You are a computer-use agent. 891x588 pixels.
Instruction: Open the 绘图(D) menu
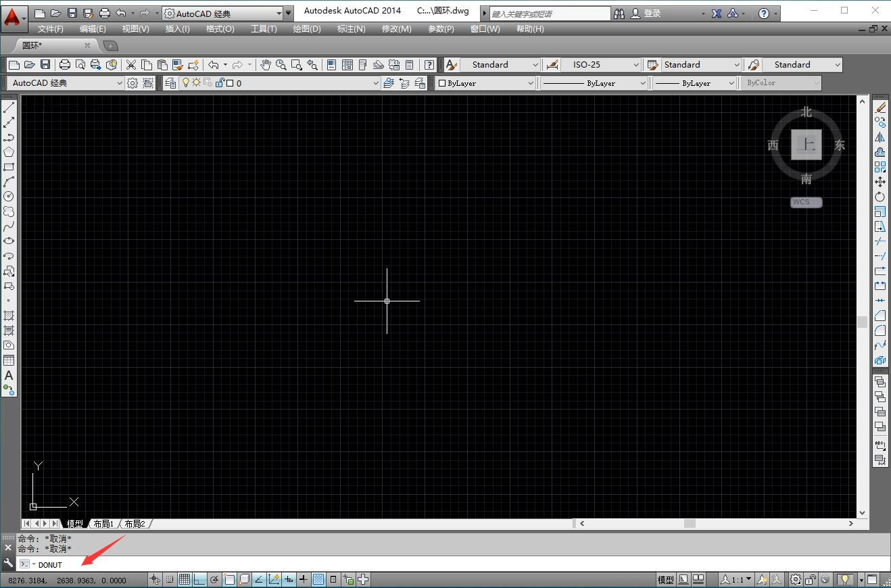pyautogui.click(x=307, y=28)
